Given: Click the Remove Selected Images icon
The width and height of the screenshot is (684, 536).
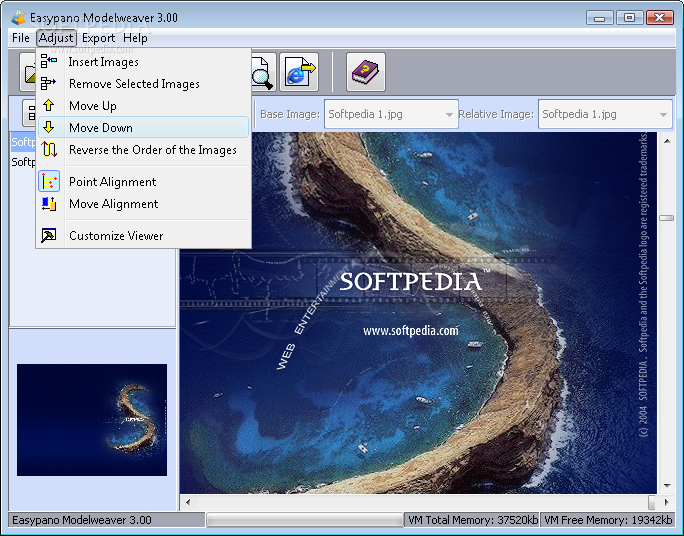Looking at the screenshot, I should [48, 83].
